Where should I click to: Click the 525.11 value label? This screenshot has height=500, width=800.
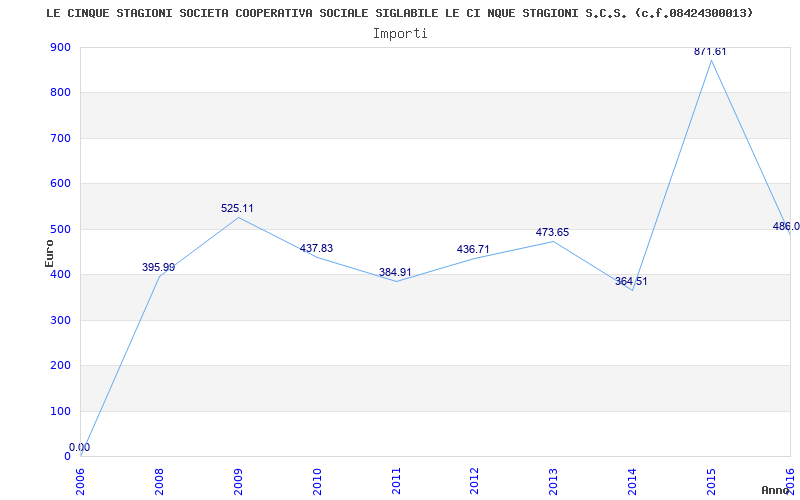pos(237,208)
